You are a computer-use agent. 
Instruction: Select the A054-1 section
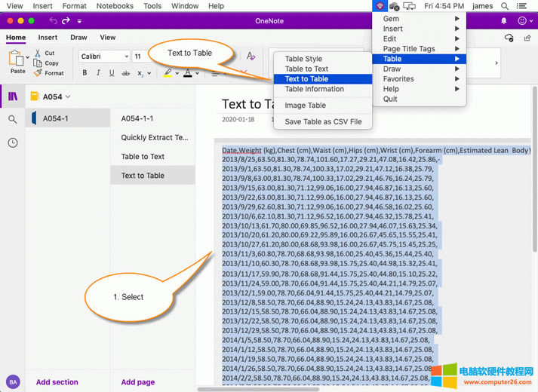coord(68,118)
